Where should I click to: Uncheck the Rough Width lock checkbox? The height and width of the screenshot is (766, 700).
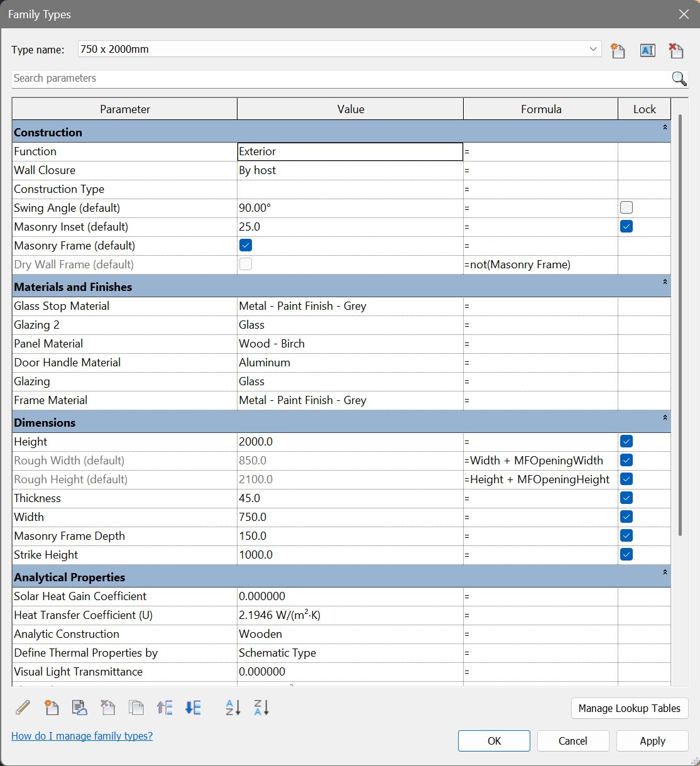[x=626, y=460]
